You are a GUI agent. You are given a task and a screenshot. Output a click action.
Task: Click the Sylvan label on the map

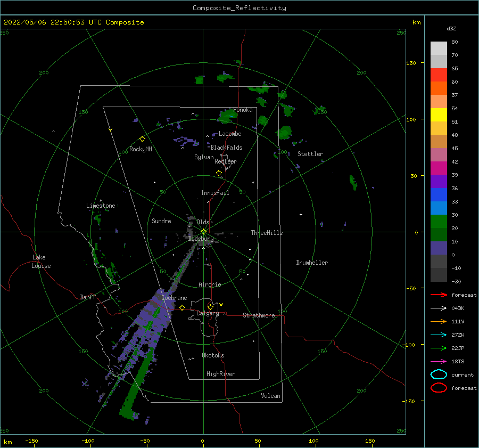[x=204, y=157]
